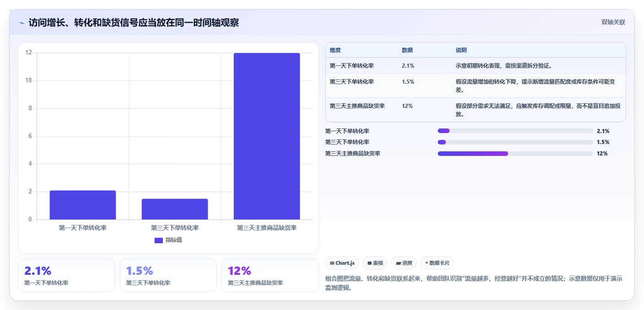Click the 指标值 legend label

(x=174, y=240)
